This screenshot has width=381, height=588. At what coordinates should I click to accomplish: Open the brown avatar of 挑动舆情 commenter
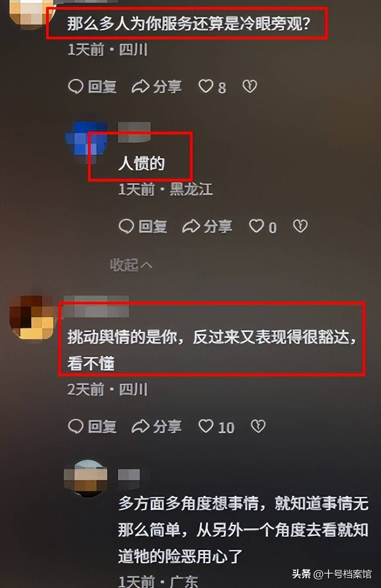tap(31, 317)
